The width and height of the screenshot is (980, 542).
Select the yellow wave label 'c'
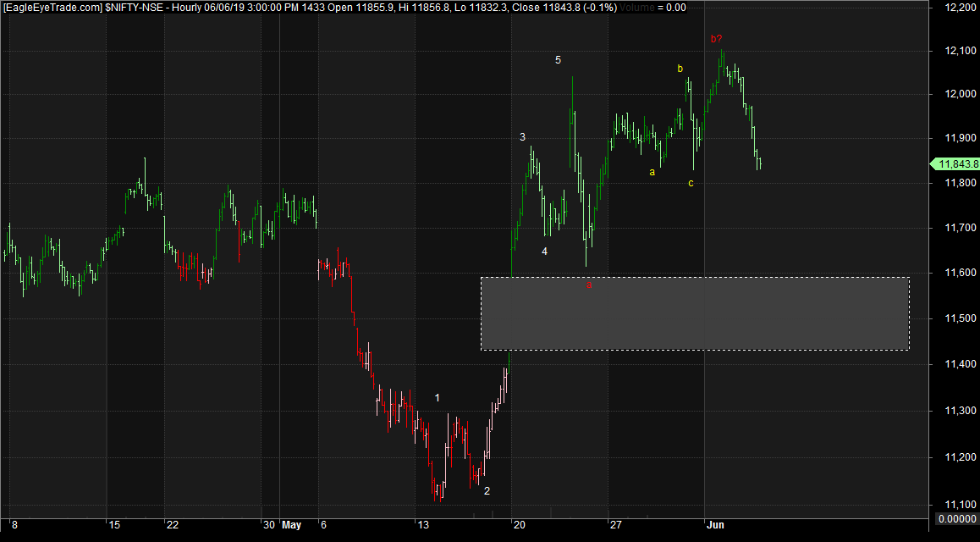[x=691, y=183]
